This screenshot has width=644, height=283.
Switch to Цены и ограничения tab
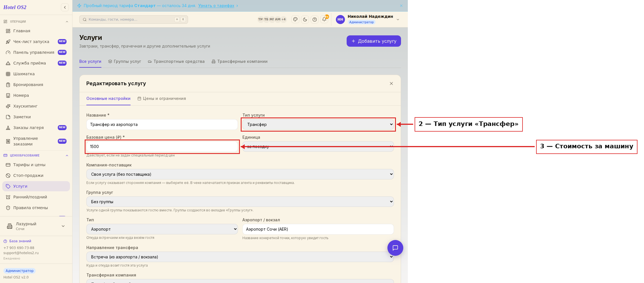[x=162, y=98]
